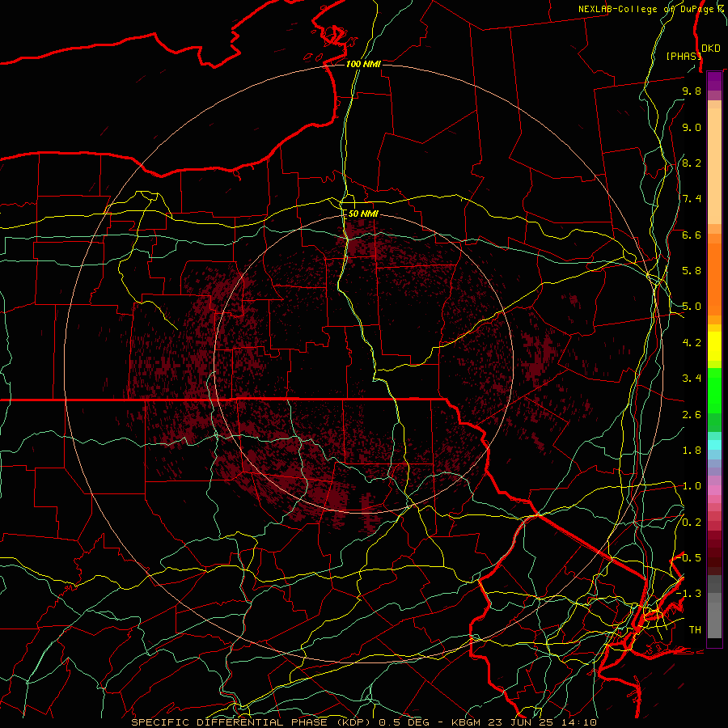Select the 5.0 value on the legend
728x728 pixels.
coord(692,307)
